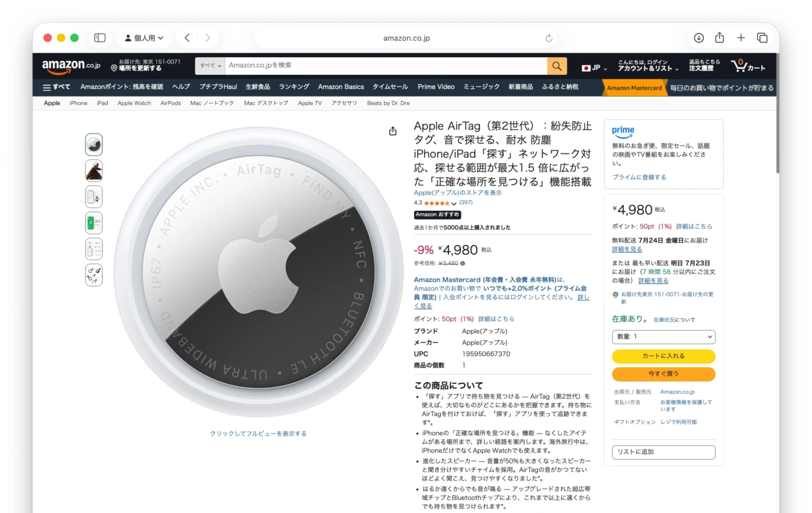The image size is (812, 513).
Task: Go forward with the Safari forward arrow
Action: [207, 38]
